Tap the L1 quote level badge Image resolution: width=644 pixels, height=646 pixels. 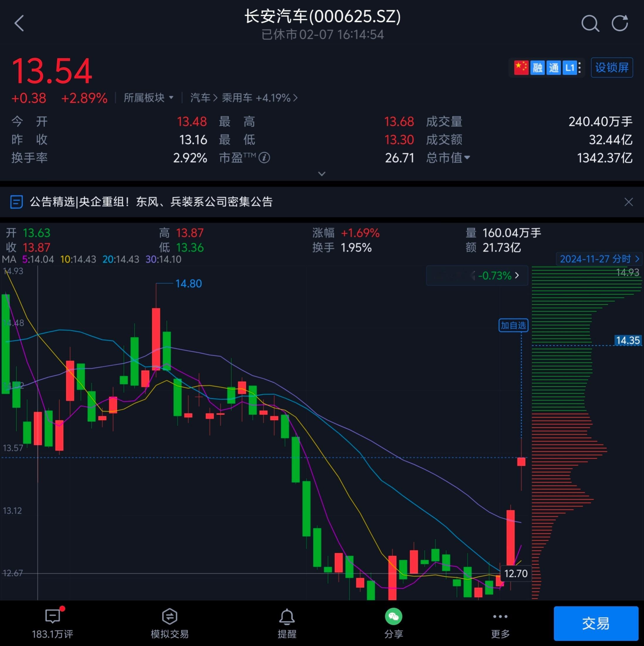pyautogui.click(x=570, y=68)
